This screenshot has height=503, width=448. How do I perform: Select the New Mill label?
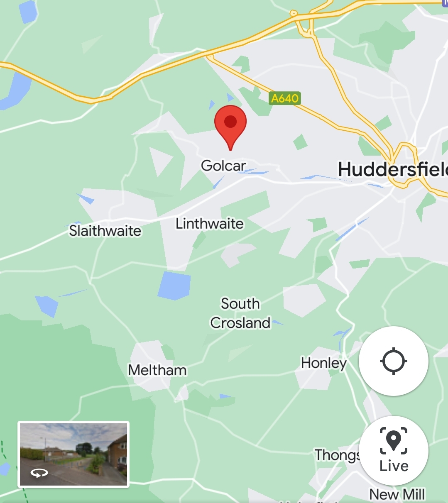[397, 495]
